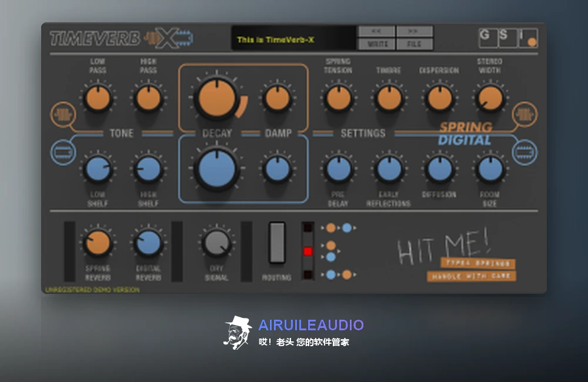Click the TimeVerb X logo

coord(121,38)
